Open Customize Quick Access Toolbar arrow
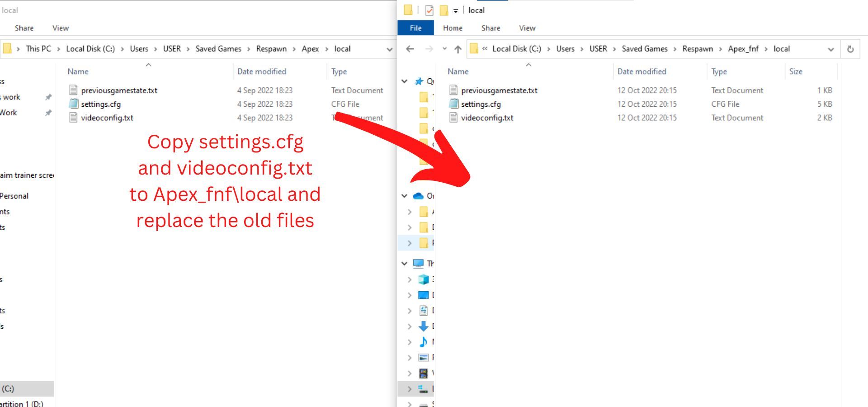 coord(456,10)
